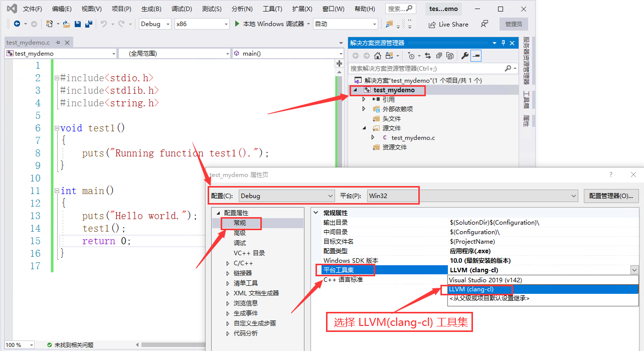Click the Home icon in Solution Explorer

378,56
